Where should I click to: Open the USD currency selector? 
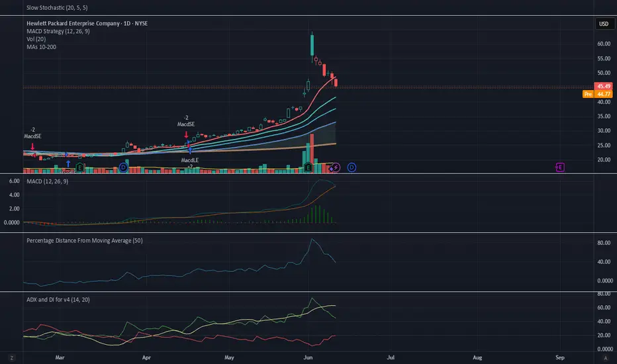604,24
